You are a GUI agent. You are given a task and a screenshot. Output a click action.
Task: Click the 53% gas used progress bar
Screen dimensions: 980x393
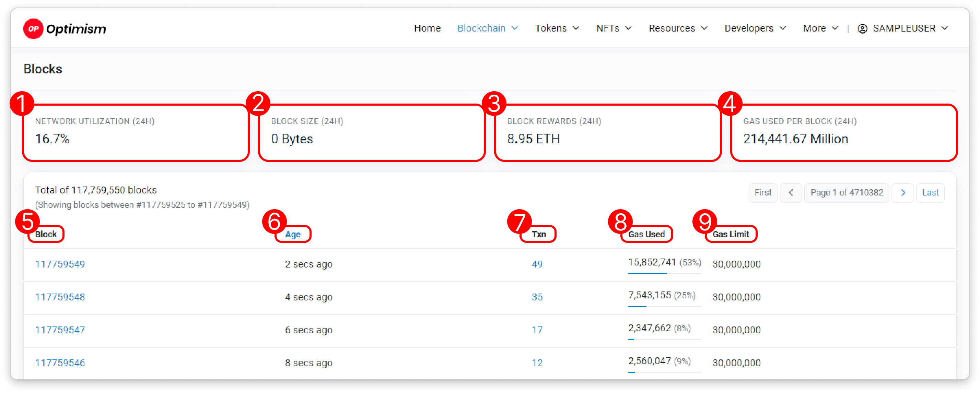pyautogui.click(x=664, y=273)
